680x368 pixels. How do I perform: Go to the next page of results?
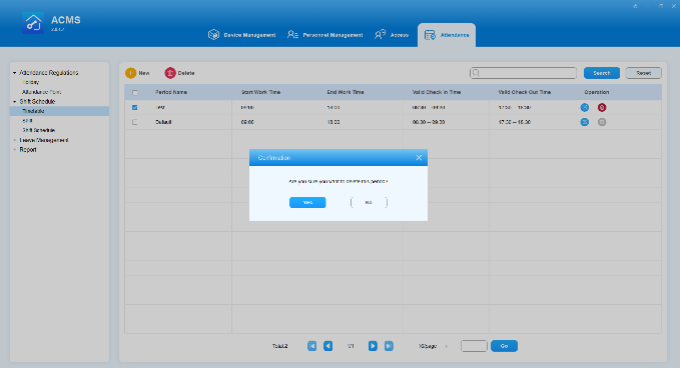pyautogui.click(x=373, y=346)
